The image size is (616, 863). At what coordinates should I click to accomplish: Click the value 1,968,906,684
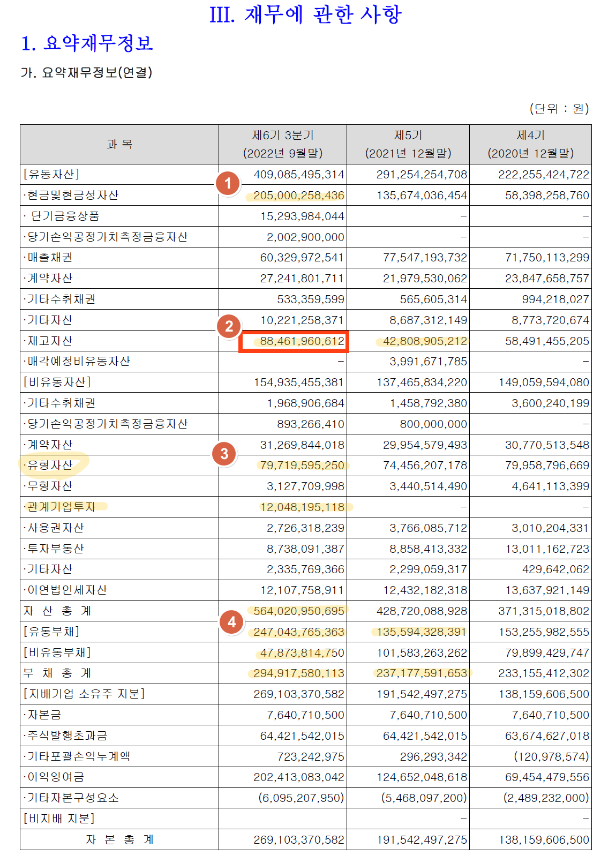point(305,403)
